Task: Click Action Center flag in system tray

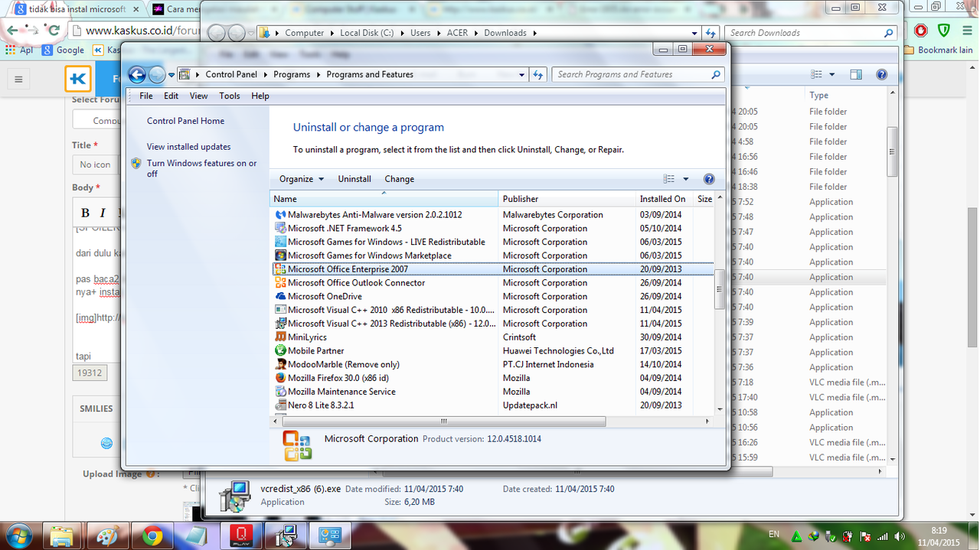Action: pyautogui.click(x=865, y=536)
